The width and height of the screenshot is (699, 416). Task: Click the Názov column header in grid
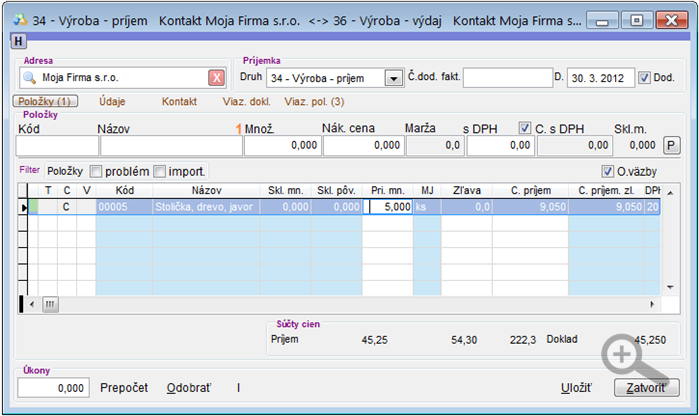[206, 190]
